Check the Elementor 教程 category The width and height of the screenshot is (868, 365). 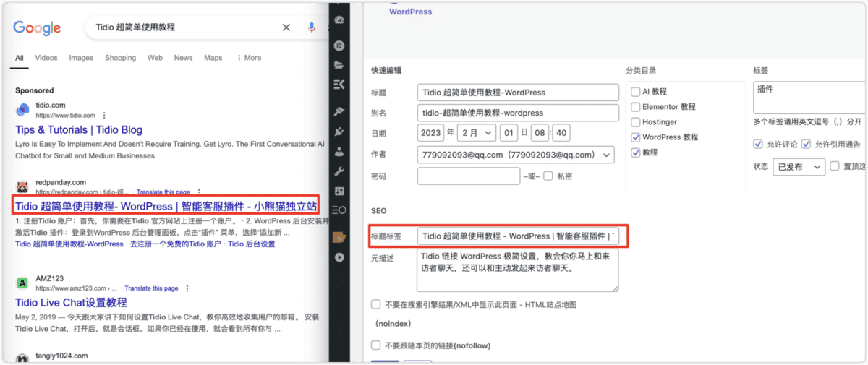click(636, 107)
